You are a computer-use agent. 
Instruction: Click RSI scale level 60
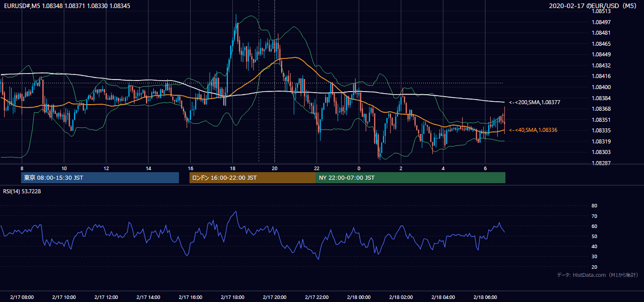tap(594, 226)
